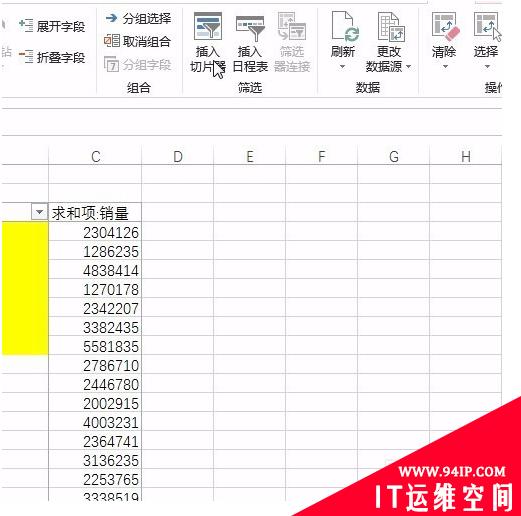Select cell with value 3136235

[x=95, y=460]
